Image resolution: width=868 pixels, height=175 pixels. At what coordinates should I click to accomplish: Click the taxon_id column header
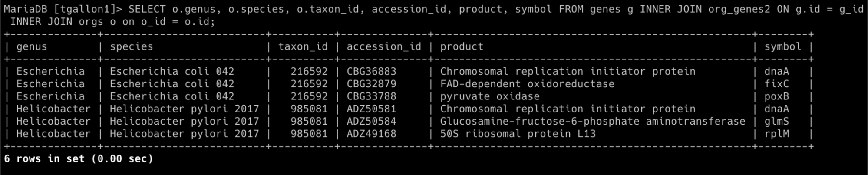tap(303, 46)
